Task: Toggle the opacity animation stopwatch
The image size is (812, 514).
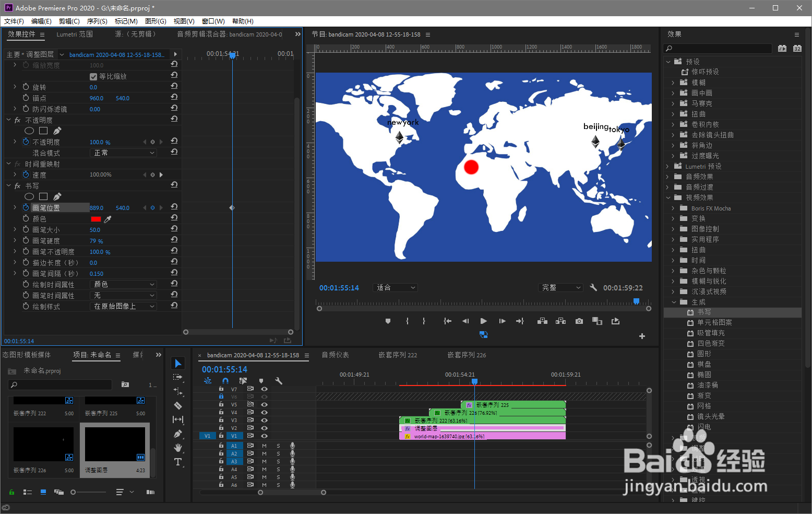Action: (x=26, y=142)
